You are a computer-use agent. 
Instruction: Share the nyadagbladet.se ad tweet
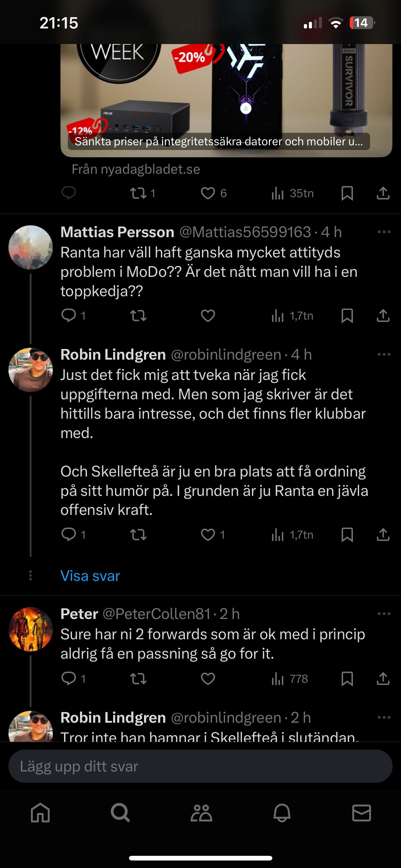pos(383,193)
